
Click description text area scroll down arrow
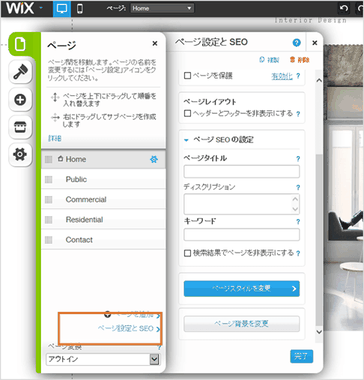pos(295,209)
